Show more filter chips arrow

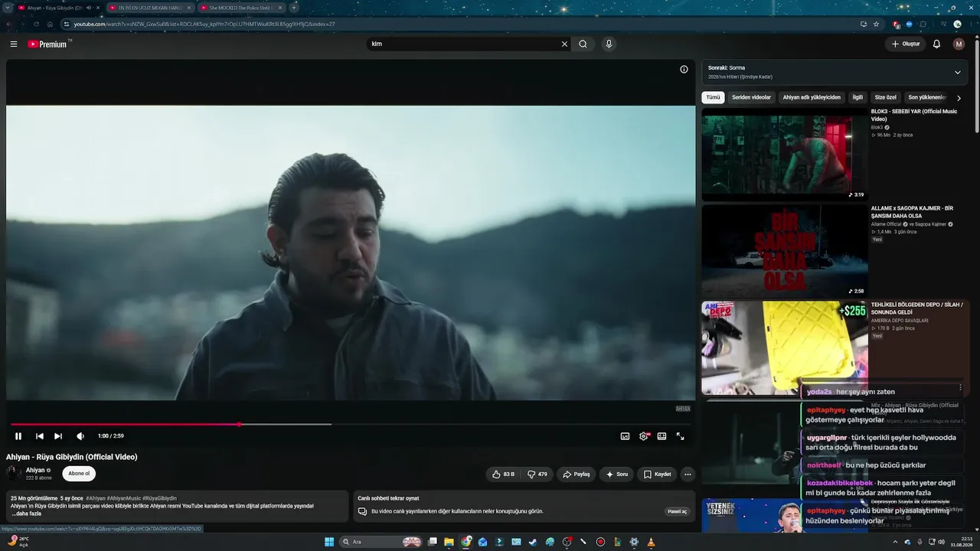(x=959, y=98)
